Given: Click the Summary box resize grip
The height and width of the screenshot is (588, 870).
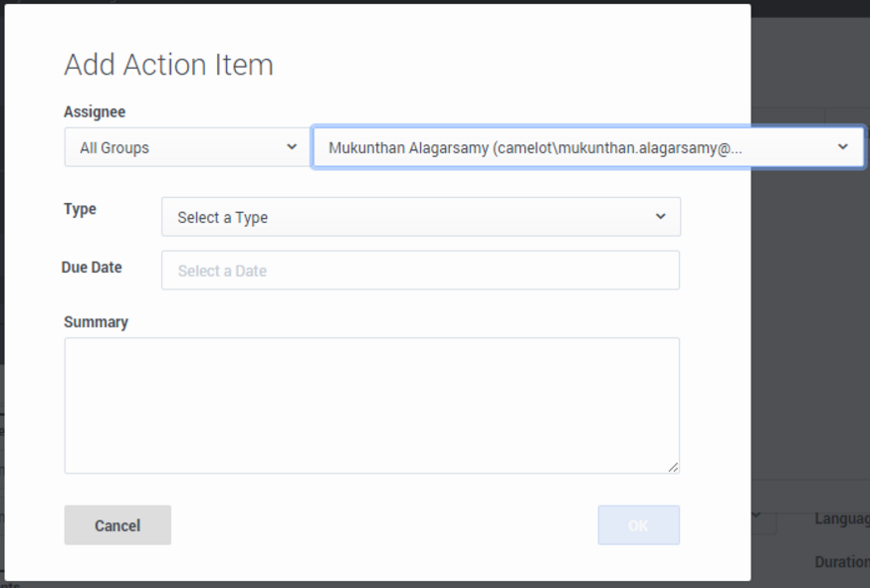Looking at the screenshot, I should coord(674,468).
